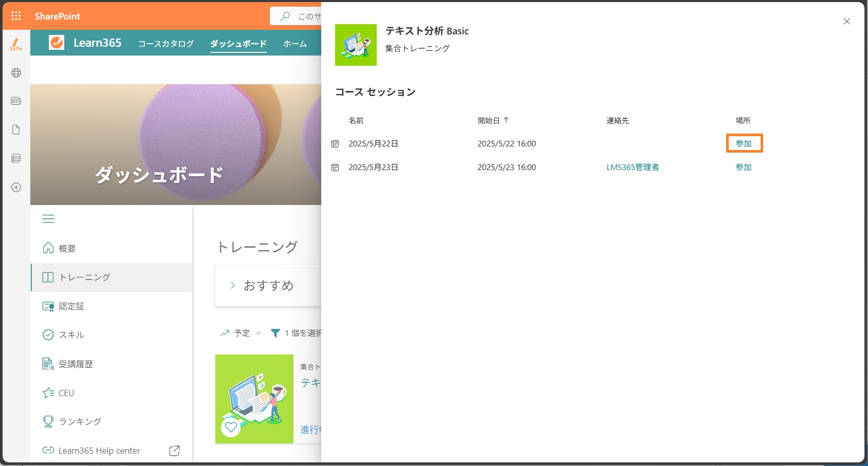Open the globe sites icon in sidebar
Viewport: 868px width, 466px height.
pyautogui.click(x=16, y=73)
